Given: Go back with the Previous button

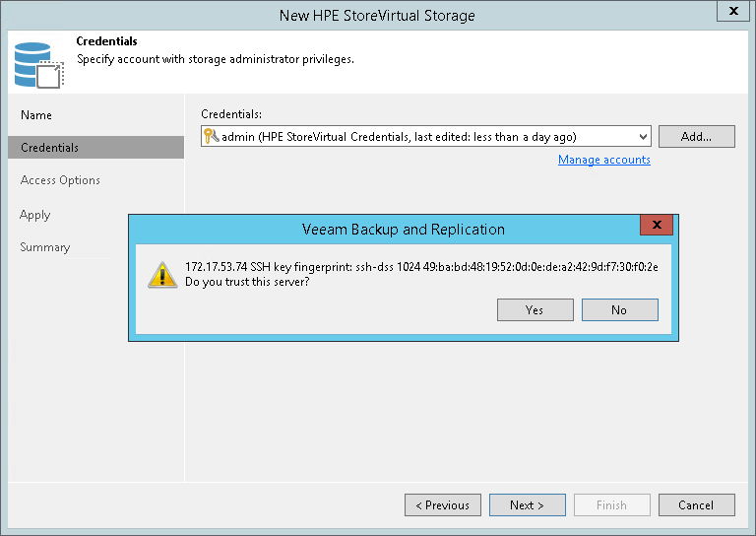Looking at the screenshot, I should point(442,505).
